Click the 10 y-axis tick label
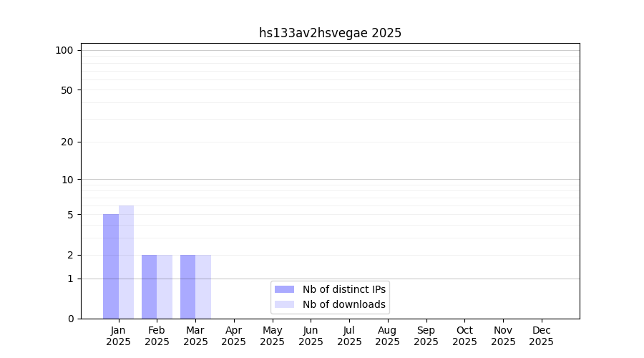644x358 pixels. click(x=67, y=180)
